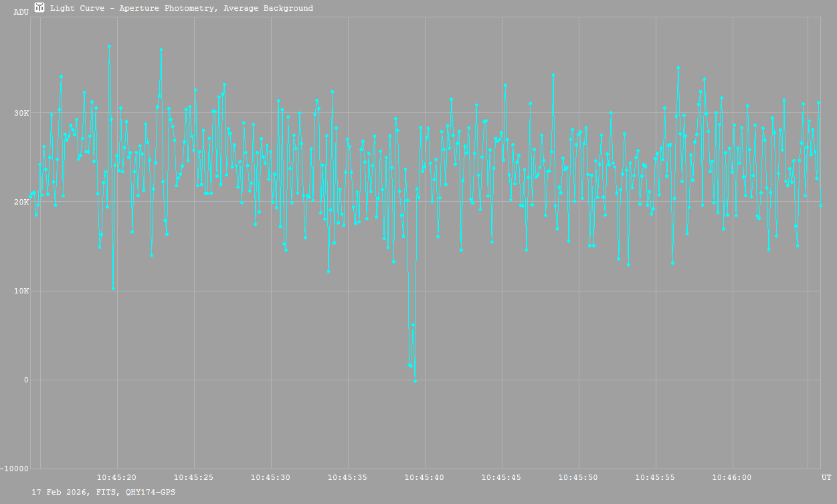Click the 0 y-axis label
Image resolution: width=837 pixels, height=504 pixels.
(x=26, y=380)
